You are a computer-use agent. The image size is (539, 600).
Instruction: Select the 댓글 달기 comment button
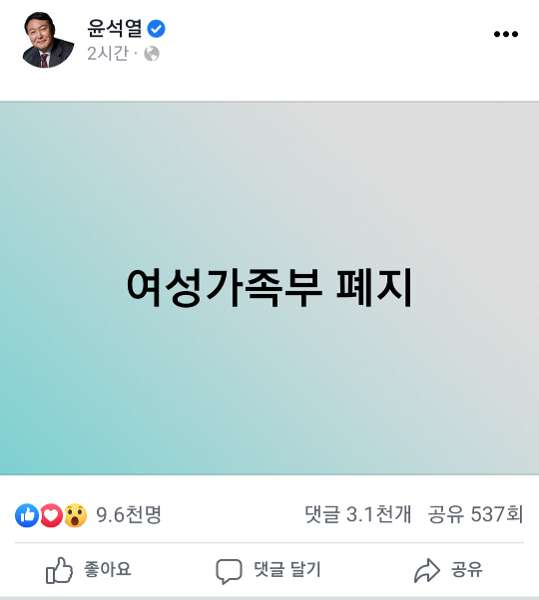(268, 571)
